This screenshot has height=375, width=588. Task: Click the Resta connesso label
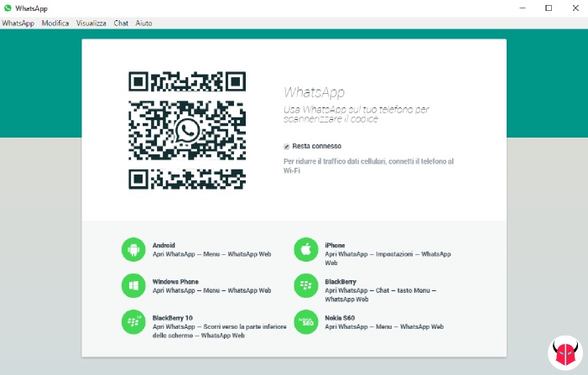pyautogui.click(x=317, y=146)
